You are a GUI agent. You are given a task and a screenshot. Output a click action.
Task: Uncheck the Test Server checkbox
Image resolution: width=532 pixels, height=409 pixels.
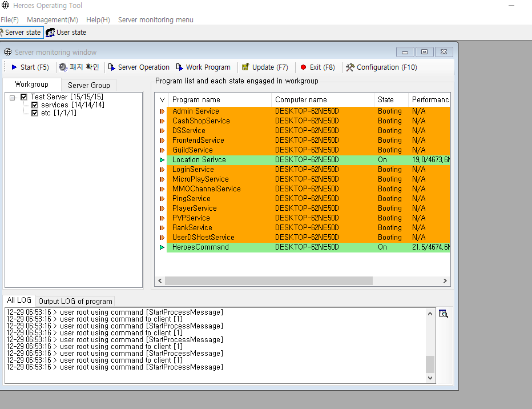click(x=24, y=97)
